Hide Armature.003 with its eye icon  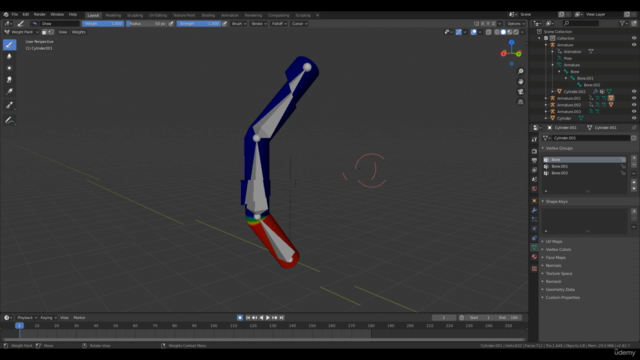click(x=634, y=111)
